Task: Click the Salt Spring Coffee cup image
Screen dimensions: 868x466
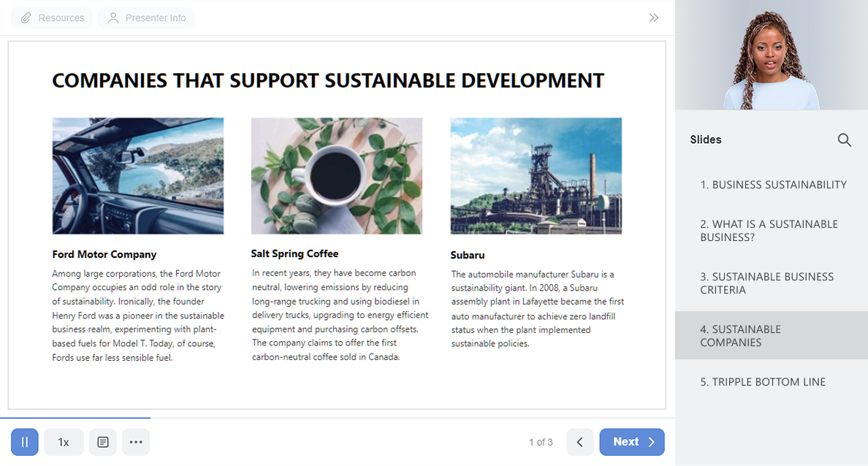Action: [x=336, y=176]
